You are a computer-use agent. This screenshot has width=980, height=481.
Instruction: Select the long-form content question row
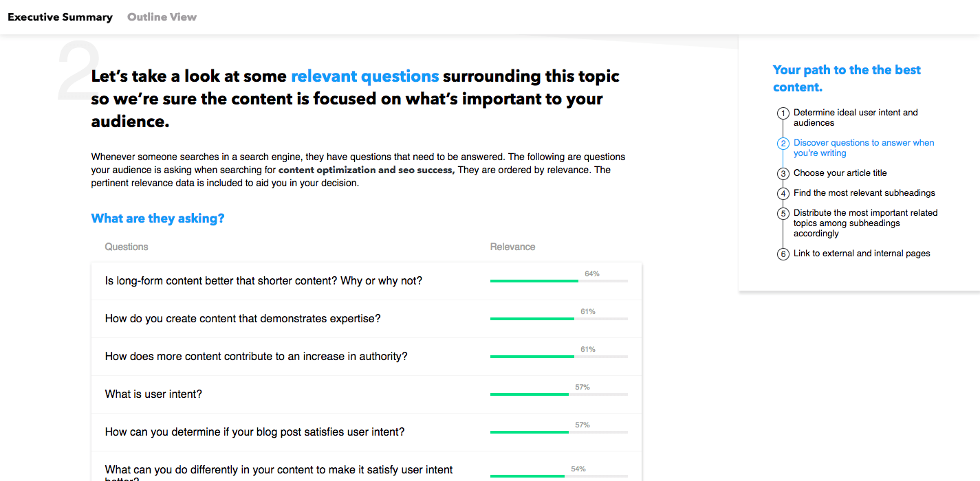(263, 281)
